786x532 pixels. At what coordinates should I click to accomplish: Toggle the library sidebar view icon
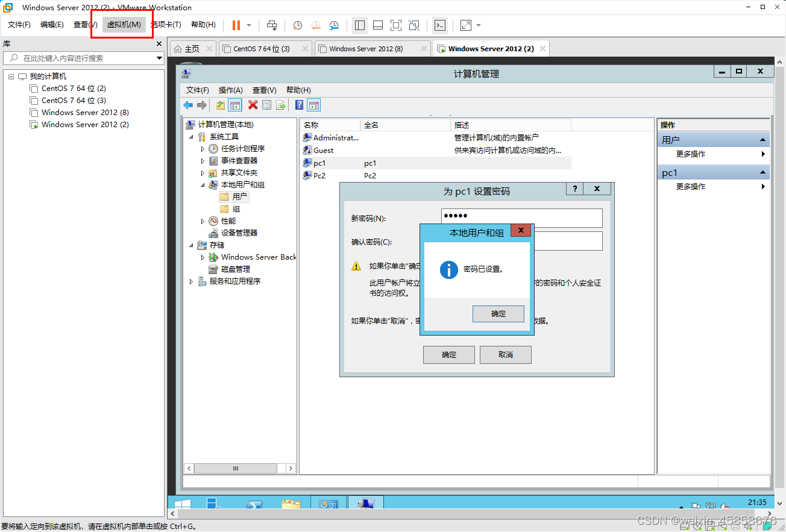coord(360,25)
